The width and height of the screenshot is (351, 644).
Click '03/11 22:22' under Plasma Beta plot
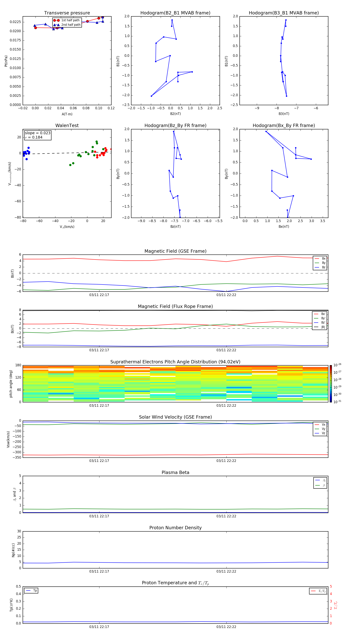[226, 517]
